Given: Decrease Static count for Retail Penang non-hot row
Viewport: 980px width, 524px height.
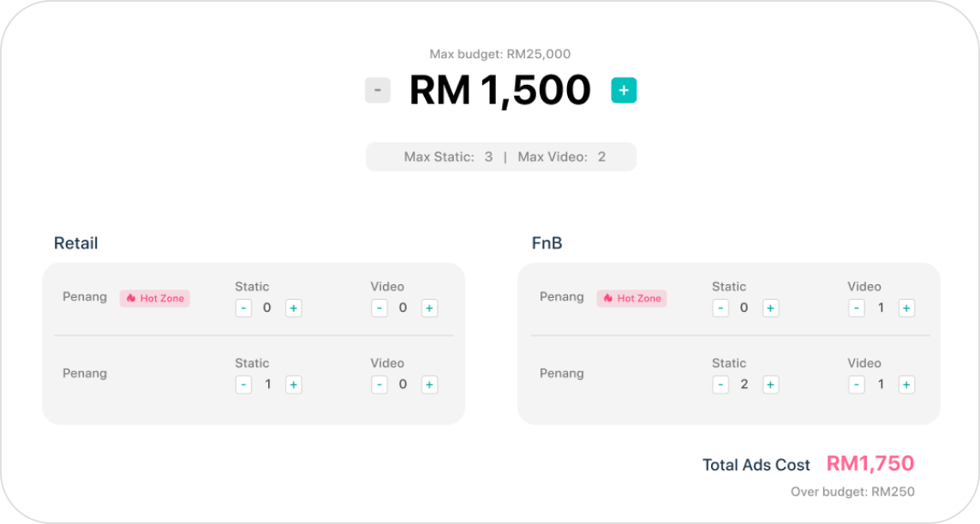Looking at the screenshot, I should 243,385.
